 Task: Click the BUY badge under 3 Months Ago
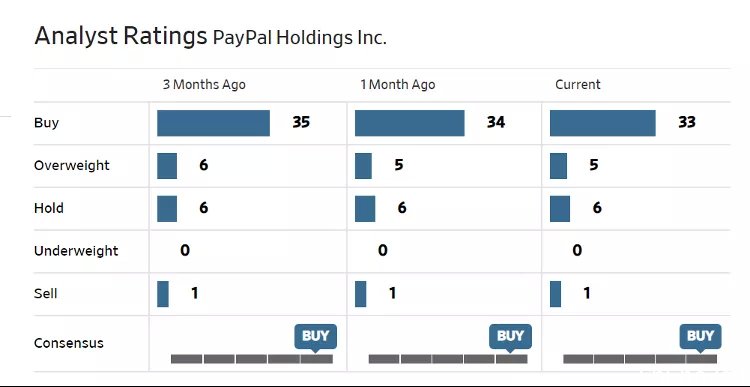(316, 336)
